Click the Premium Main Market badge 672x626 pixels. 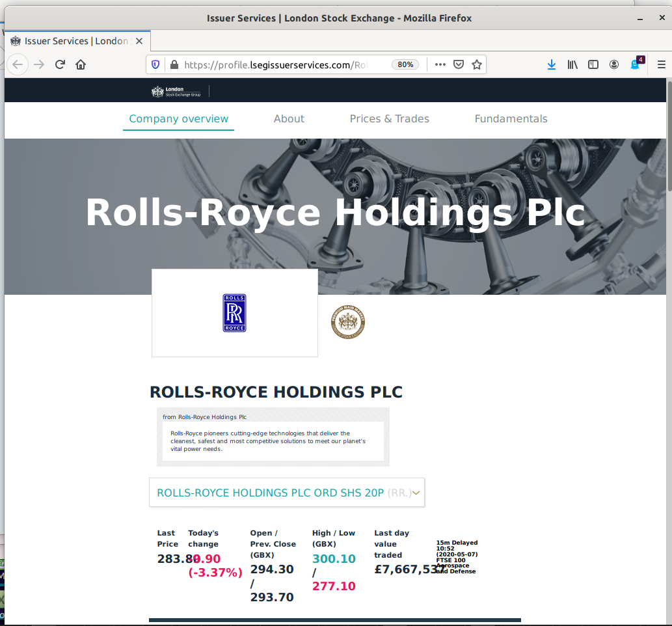pos(348,322)
